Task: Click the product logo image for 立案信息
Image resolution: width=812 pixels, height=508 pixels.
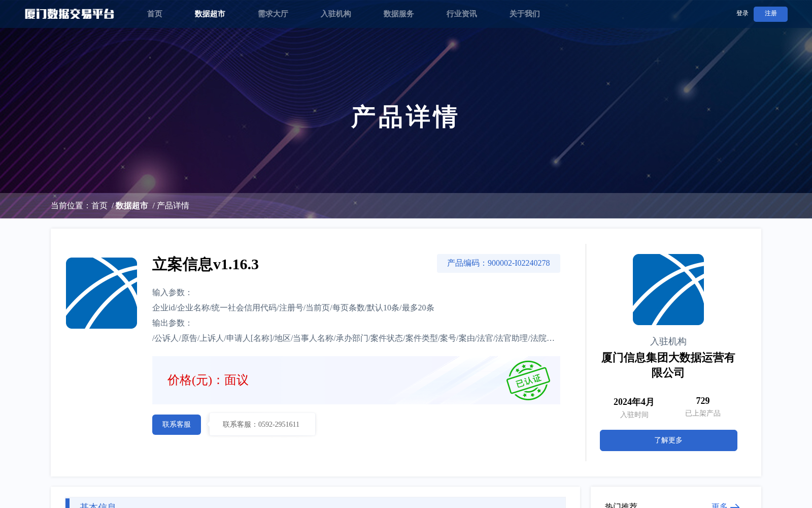Action: 101,293
